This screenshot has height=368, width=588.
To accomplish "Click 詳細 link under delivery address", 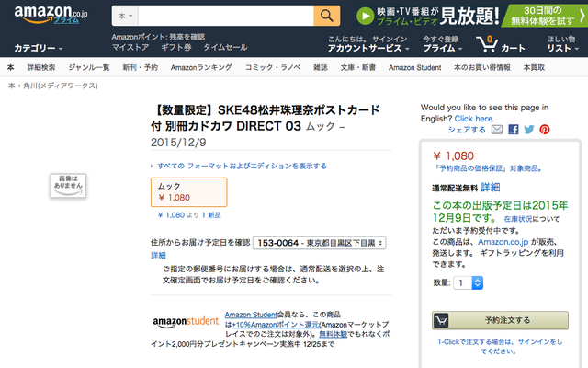I will pos(158,256).
